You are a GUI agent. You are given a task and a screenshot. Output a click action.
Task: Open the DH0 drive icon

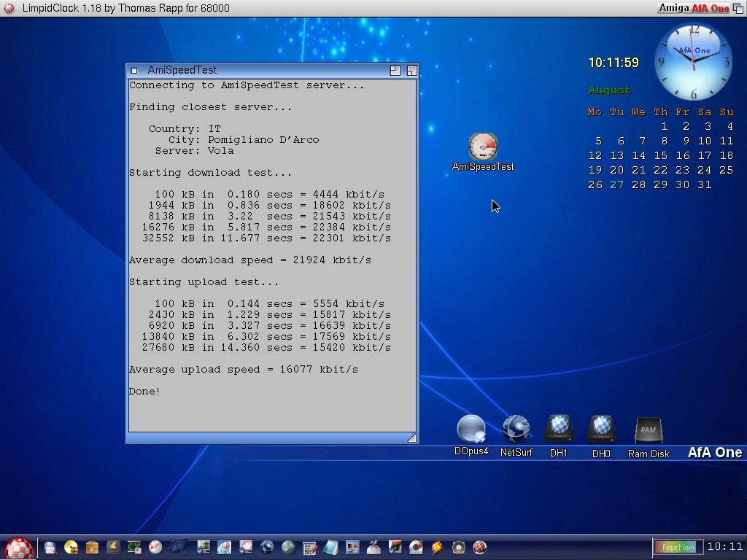point(601,430)
